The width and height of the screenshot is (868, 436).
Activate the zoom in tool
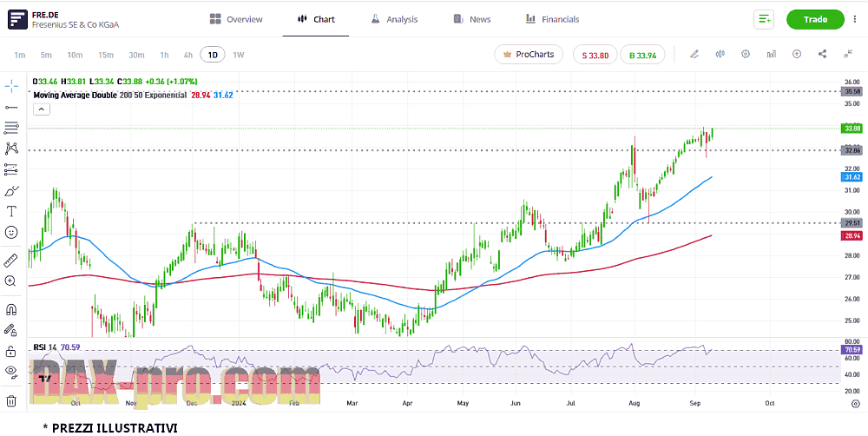[x=10, y=281]
